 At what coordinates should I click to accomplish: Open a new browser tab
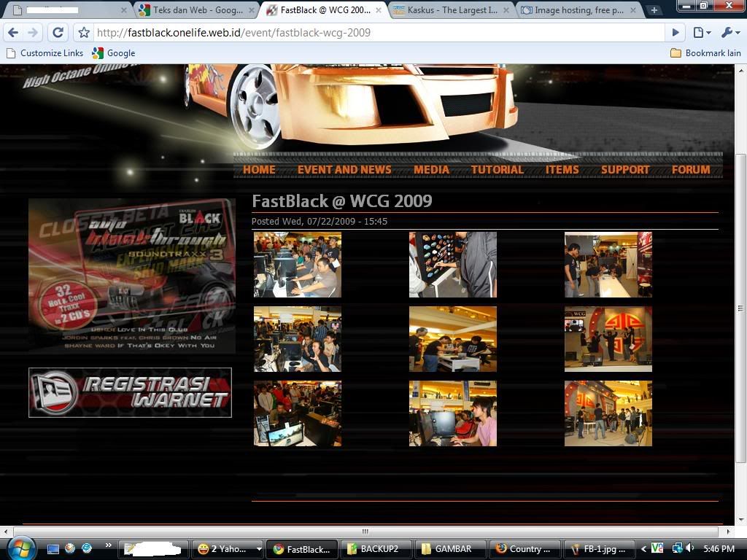coord(654,10)
